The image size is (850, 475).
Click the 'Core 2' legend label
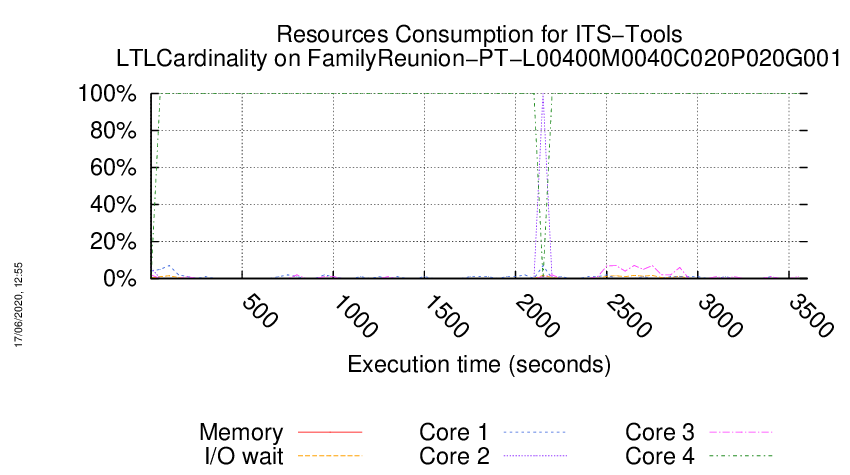454,456
